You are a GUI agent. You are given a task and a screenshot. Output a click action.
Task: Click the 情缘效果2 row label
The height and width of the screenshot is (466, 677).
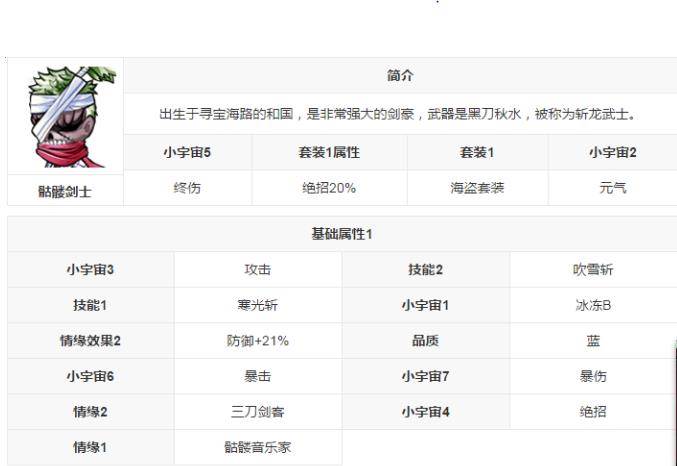pos(90,341)
